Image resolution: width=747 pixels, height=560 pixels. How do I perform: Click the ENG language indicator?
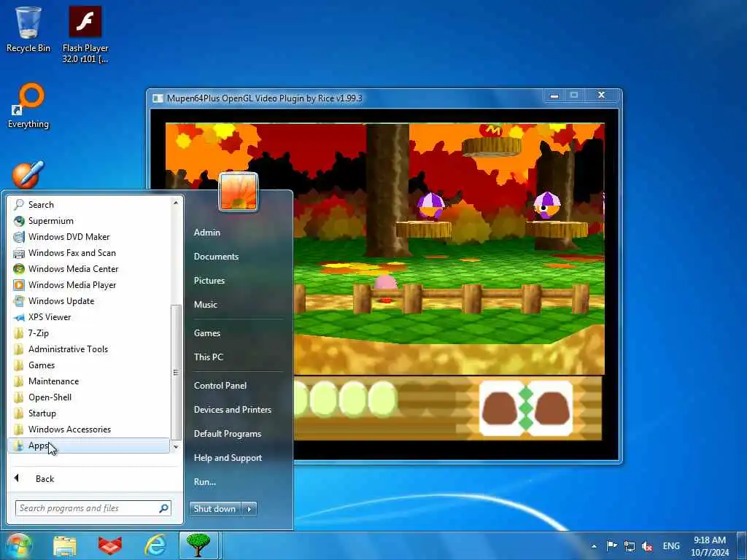671,546
